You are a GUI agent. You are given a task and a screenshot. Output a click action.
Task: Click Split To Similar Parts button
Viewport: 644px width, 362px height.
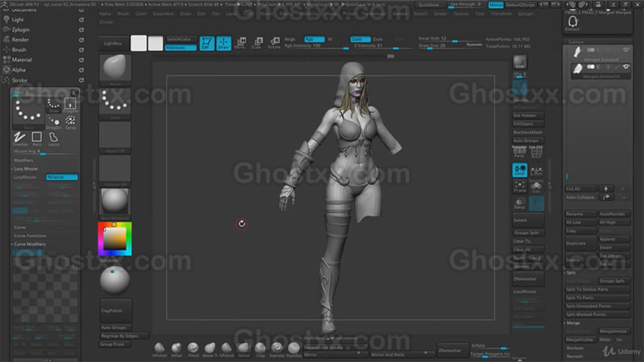click(598, 290)
